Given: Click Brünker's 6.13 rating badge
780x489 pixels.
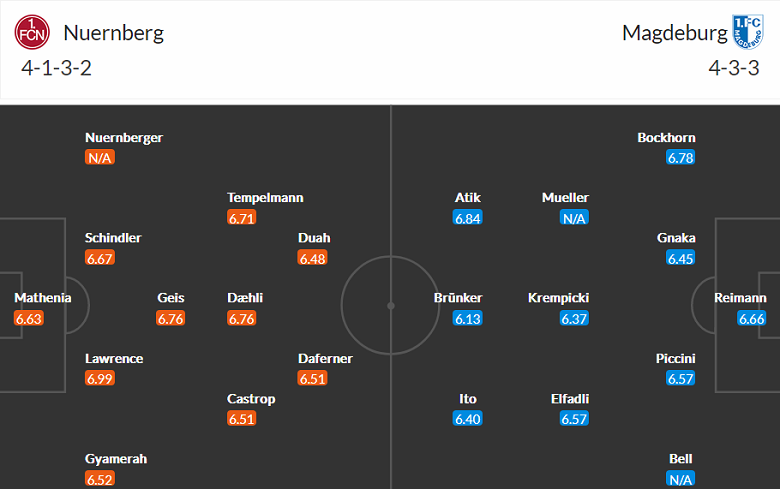Looking at the screenshot, I should [468, 319].
